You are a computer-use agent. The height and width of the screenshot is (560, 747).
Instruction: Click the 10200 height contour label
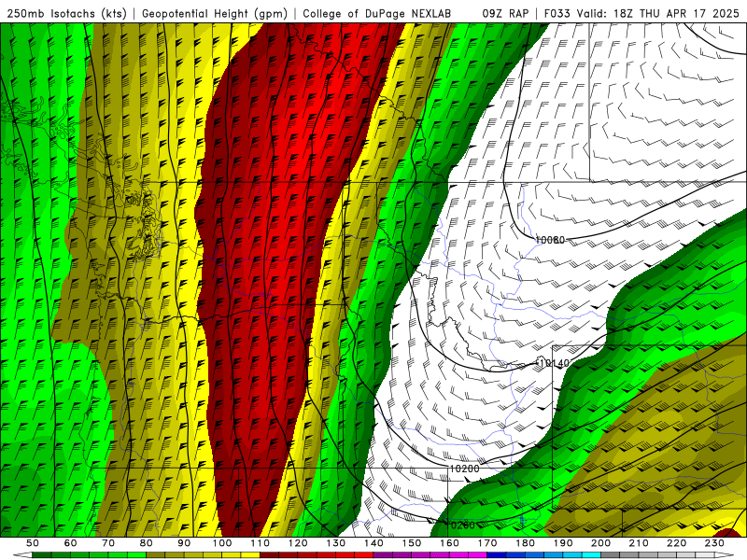click(x=464, y=469)
